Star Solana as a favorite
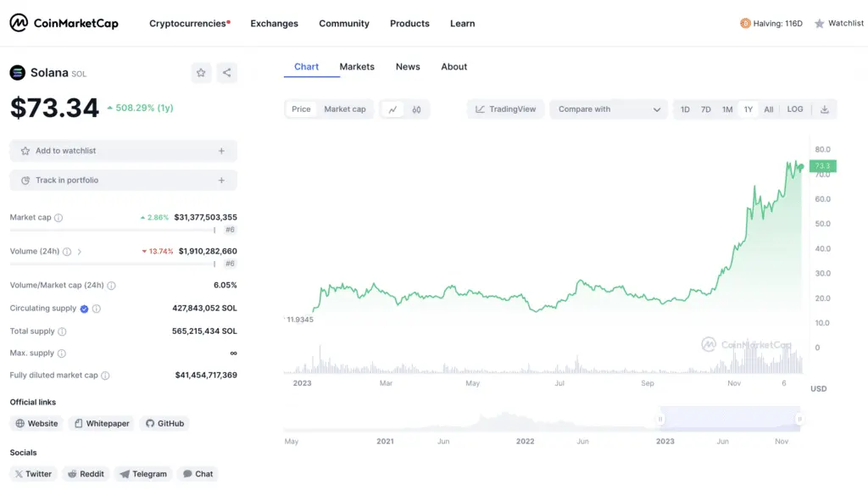 click(201, 73)
